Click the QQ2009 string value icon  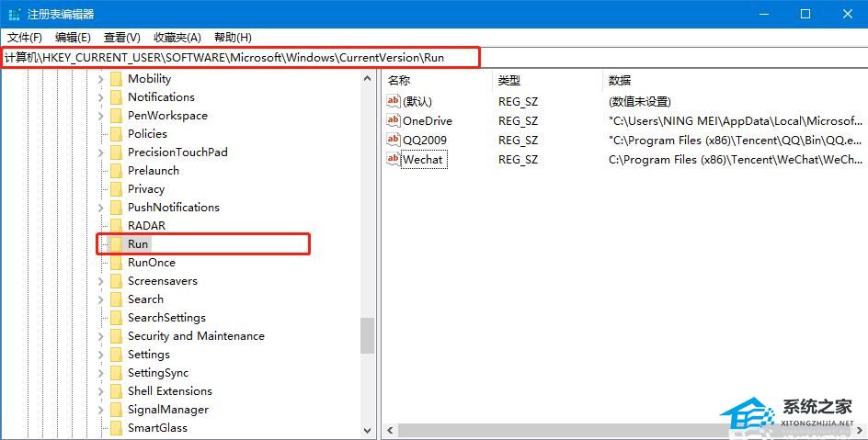coord(394,140)
